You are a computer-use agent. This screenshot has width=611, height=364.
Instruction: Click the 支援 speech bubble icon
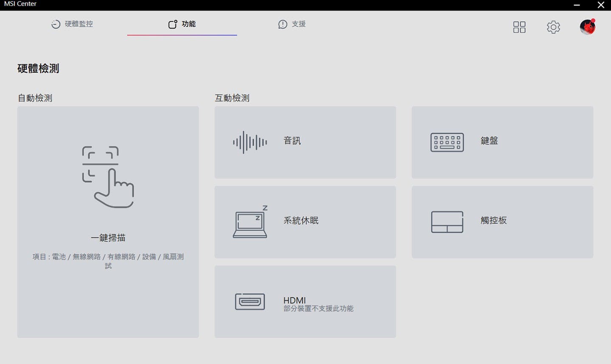pos(283,24)
